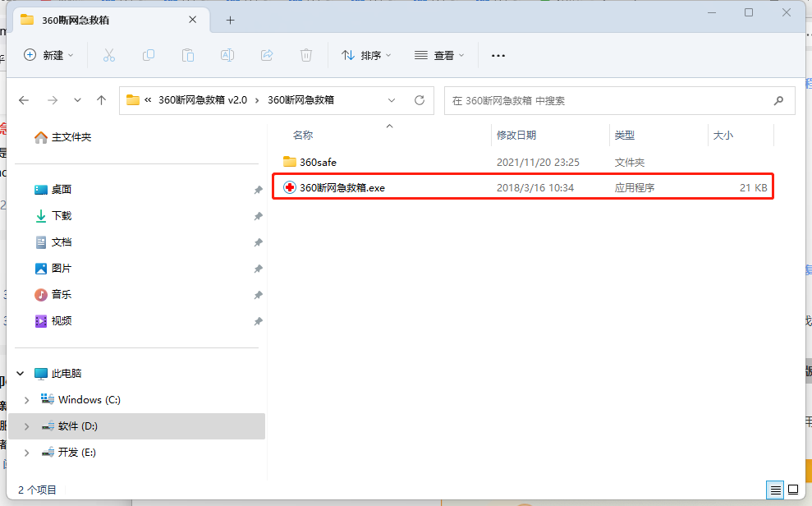Viewport: 812px width, 506px height.
Task: Go up one folder level
Action: [x=102, y=100]
